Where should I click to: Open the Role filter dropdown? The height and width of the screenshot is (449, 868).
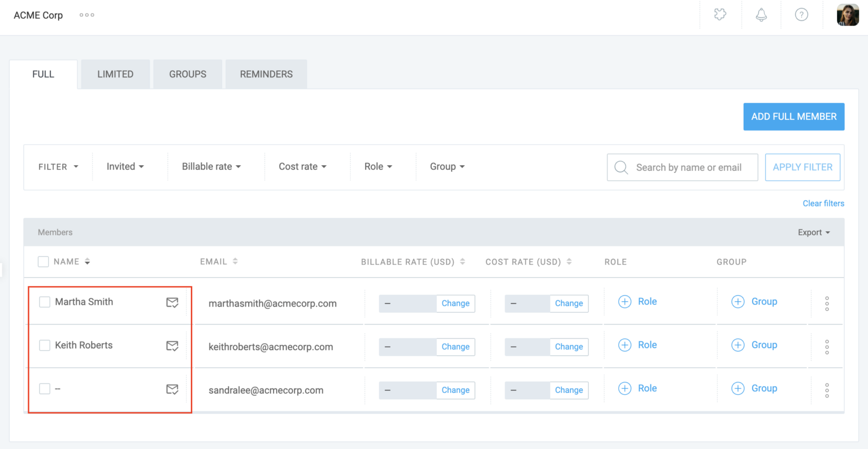click(378, 167)
